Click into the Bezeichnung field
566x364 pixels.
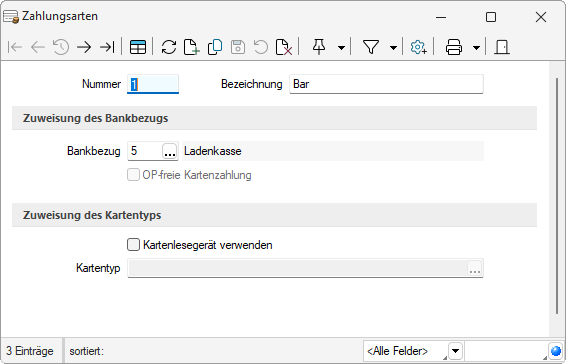click(386, 84)
